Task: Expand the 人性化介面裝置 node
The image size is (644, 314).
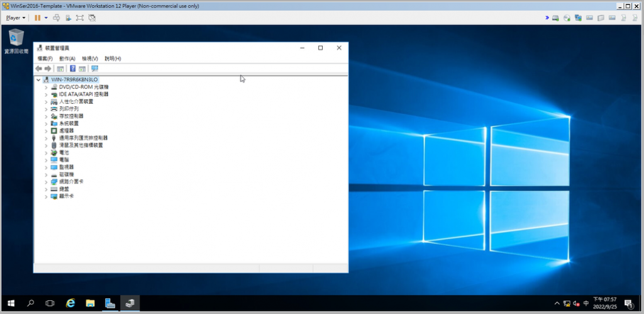Action: [x=46, y=101]
